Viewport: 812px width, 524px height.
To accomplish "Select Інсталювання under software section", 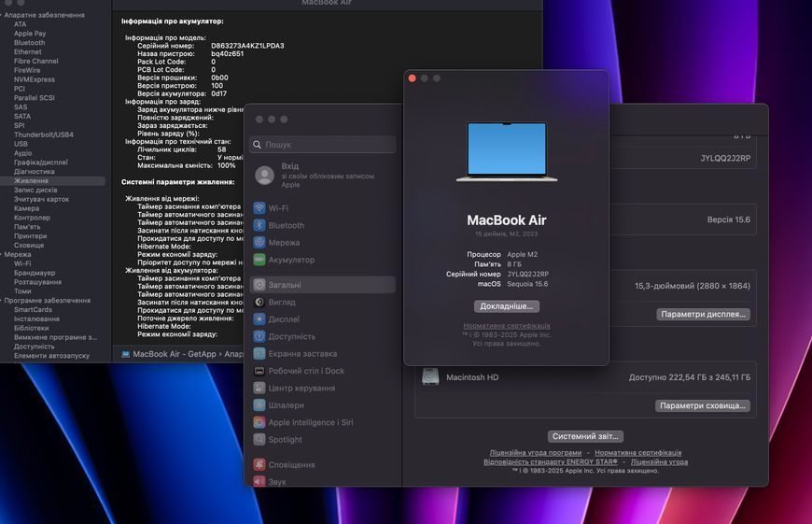I will coord(36,319).
